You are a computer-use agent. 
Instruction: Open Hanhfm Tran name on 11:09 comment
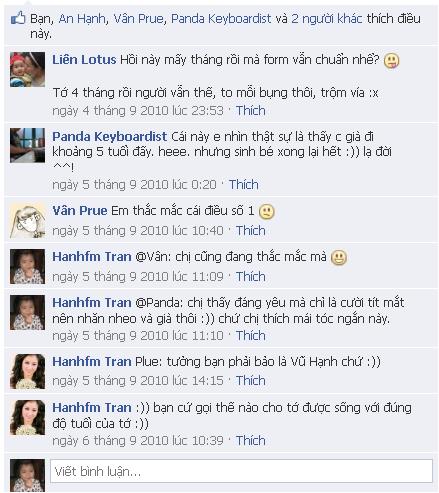click(92, 257)
